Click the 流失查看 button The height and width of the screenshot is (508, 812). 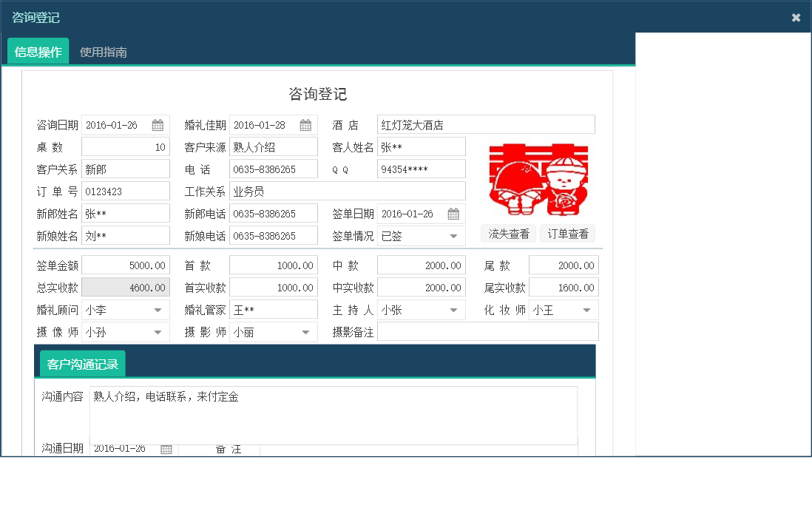(508, 233)
